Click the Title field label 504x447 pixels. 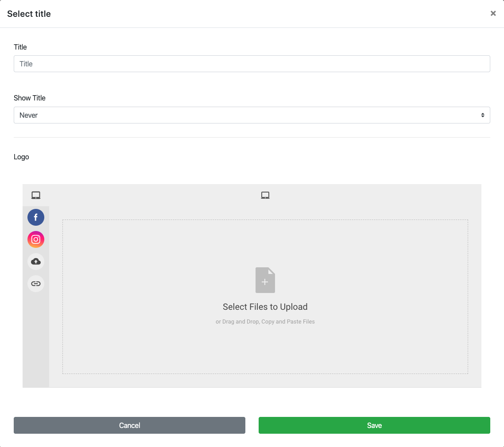click(x=20, y=47)
